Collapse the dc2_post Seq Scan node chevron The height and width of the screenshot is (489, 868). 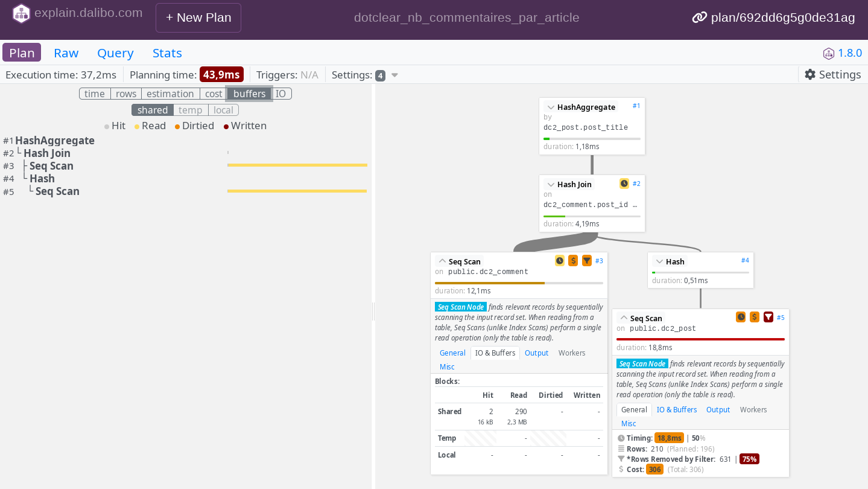pos(624,318)
